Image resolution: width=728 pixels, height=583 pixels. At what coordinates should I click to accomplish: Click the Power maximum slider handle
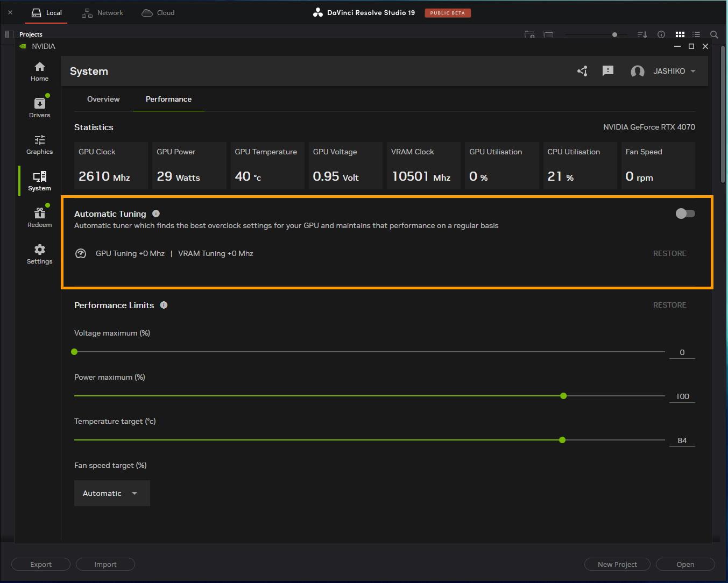[563, 396]
